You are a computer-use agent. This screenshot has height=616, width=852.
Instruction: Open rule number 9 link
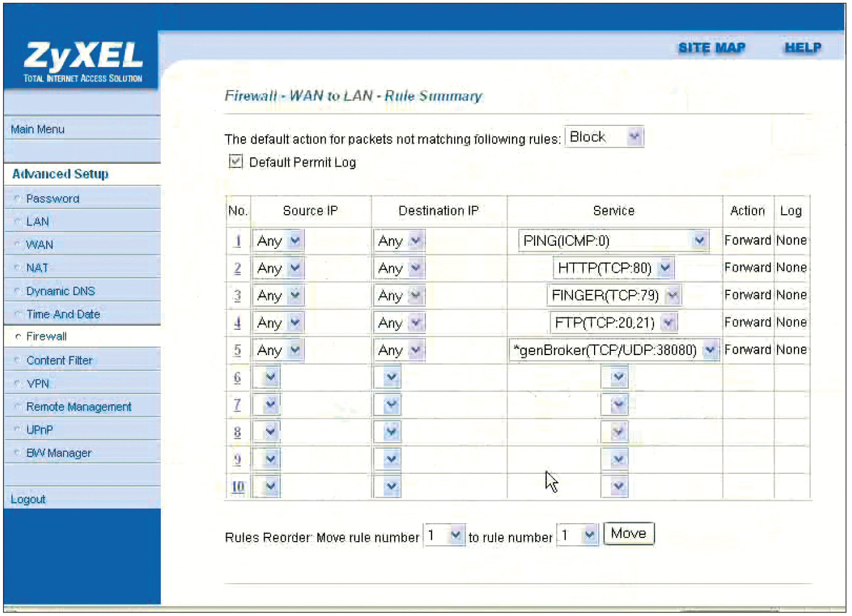pyautogui.click(x=238, y=459)
